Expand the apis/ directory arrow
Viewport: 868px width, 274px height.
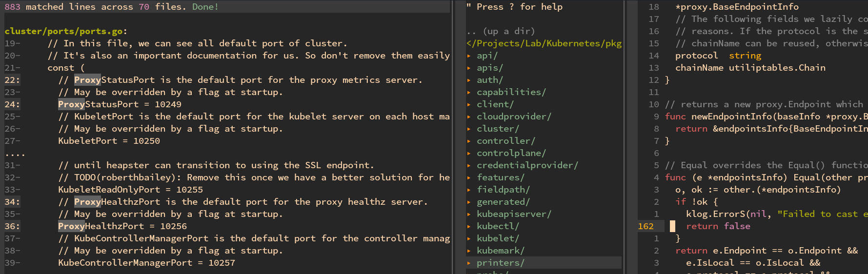[x=469, y=68]
